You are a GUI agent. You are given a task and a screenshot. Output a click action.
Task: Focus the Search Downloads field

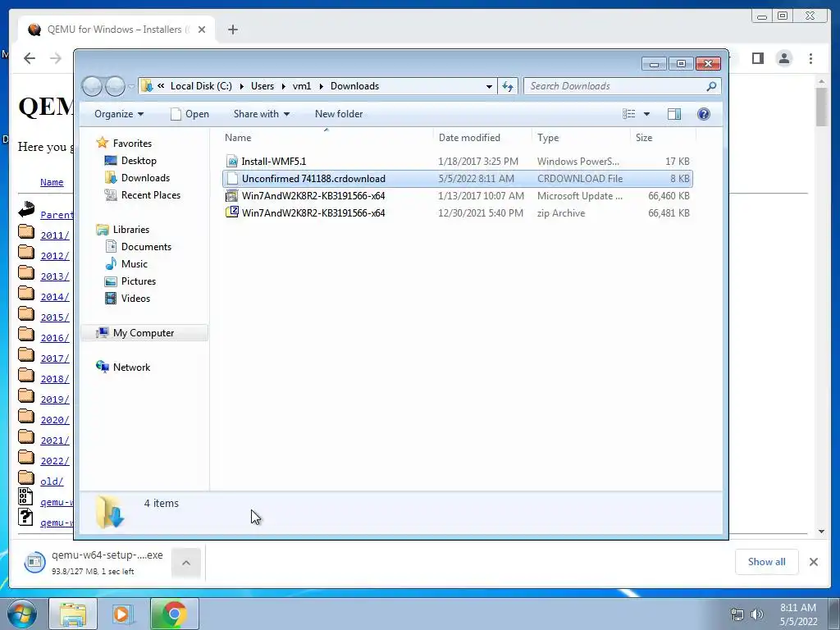622,86
